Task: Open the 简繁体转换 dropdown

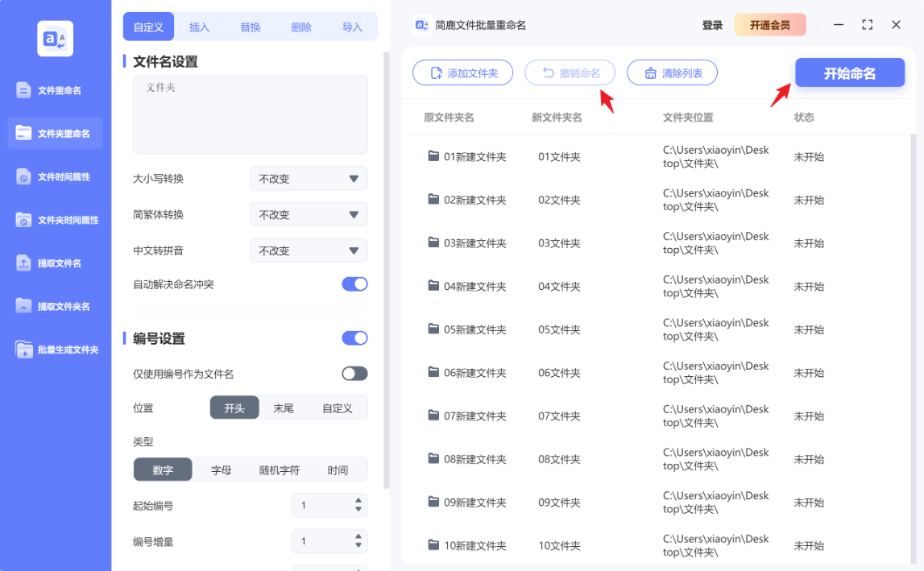Action: [x=309, y=214]
